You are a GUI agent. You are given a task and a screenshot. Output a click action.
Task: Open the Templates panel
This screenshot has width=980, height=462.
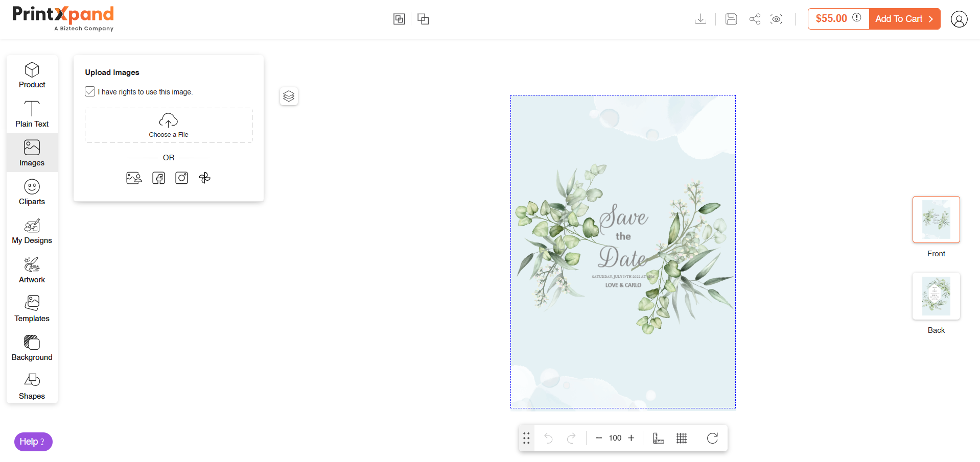pos(32,309)
